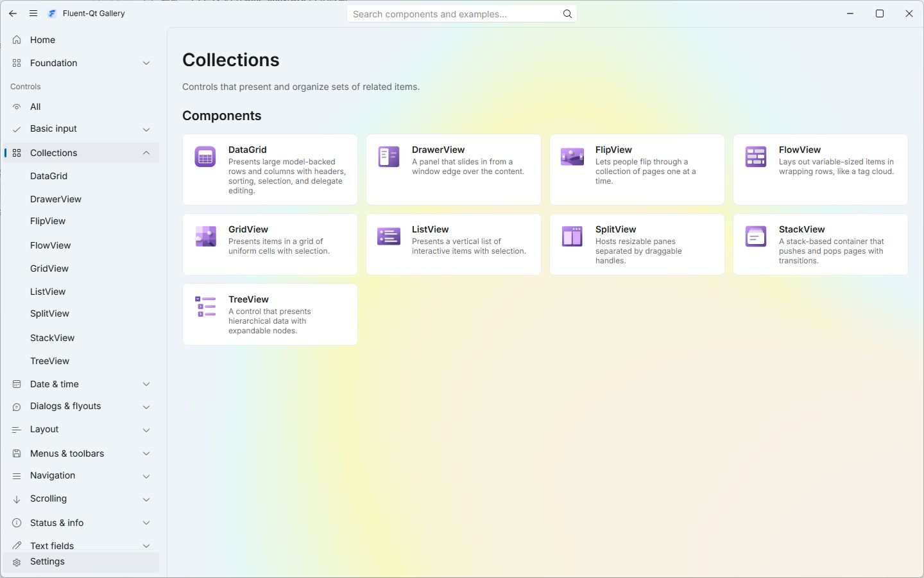Click the Home house icon
Screen dimensions: 924x578
[x=17, y=40]
